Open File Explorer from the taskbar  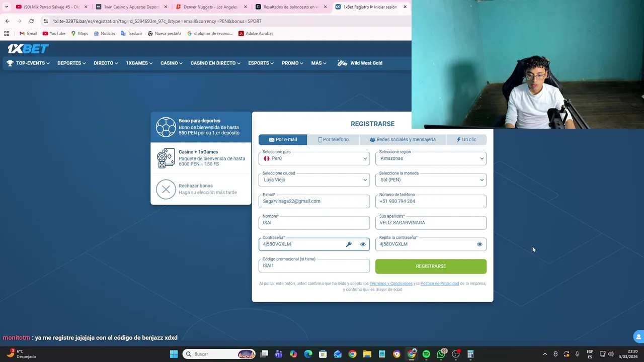pyautogui.click(x=367, y=354)
